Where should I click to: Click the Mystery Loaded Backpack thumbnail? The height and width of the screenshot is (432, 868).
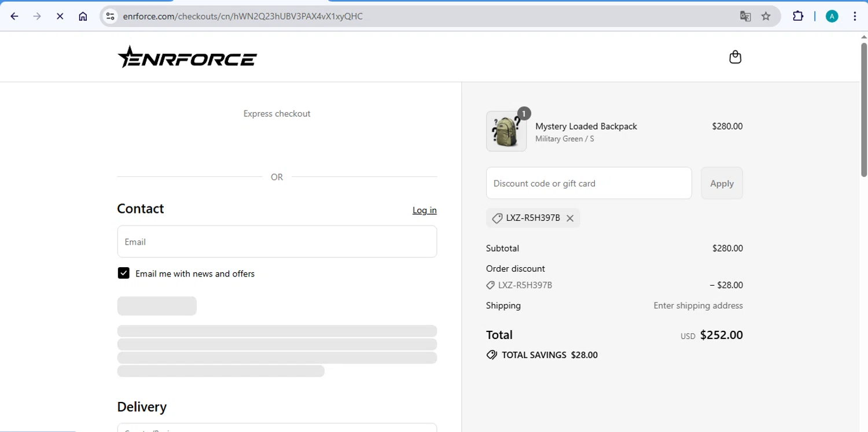[506, 131]
